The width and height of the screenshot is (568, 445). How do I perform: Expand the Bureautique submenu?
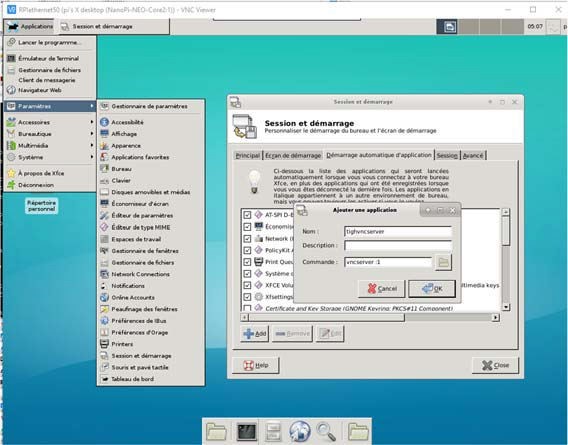pyautogui.click(x=50, y=134)
